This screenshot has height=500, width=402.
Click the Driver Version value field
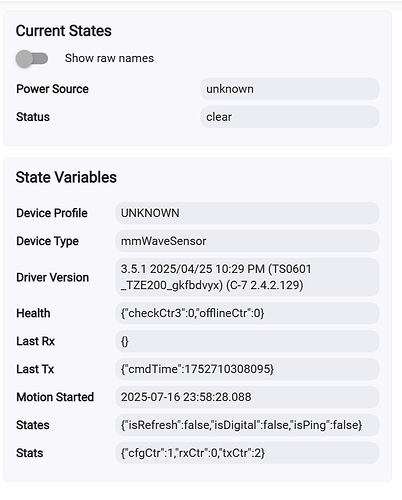247,277
